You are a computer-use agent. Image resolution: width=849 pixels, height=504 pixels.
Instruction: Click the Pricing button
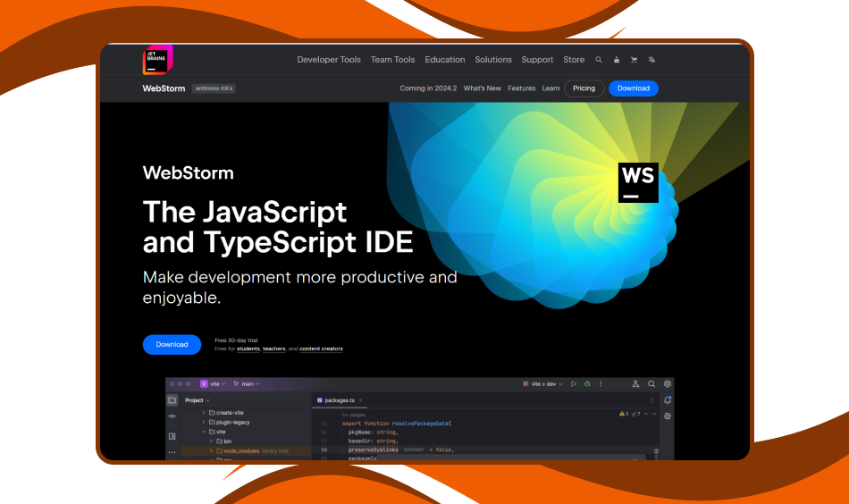pyautogui.click(x=584, y=88)
